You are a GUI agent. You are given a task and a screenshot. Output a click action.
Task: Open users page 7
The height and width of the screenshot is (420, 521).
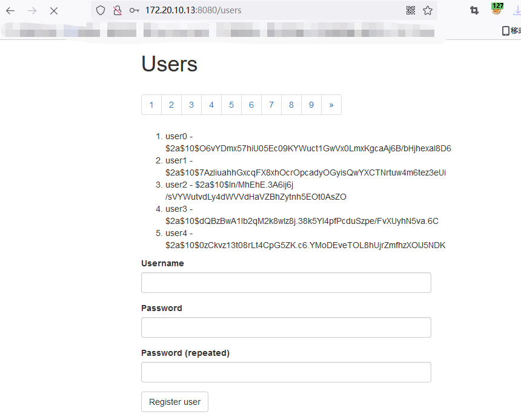point(271,105)
